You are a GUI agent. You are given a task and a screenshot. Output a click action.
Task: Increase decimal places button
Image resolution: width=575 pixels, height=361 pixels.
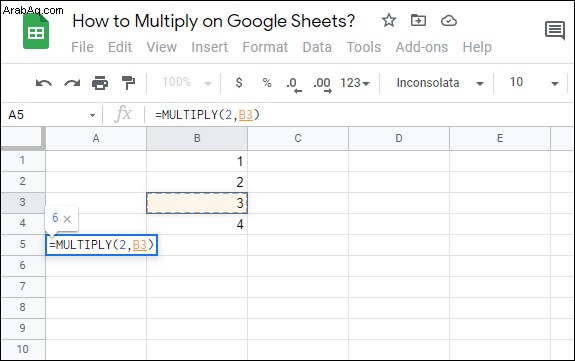click(x=322, y=84)
